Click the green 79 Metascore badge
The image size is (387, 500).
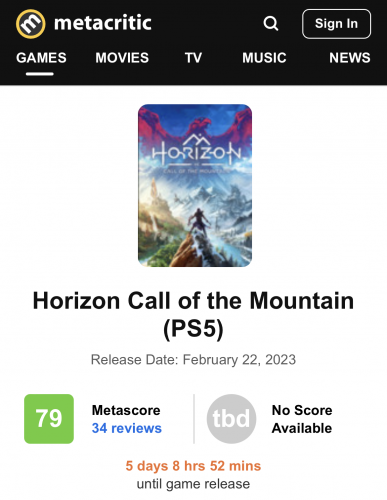(x=49, y=419)
